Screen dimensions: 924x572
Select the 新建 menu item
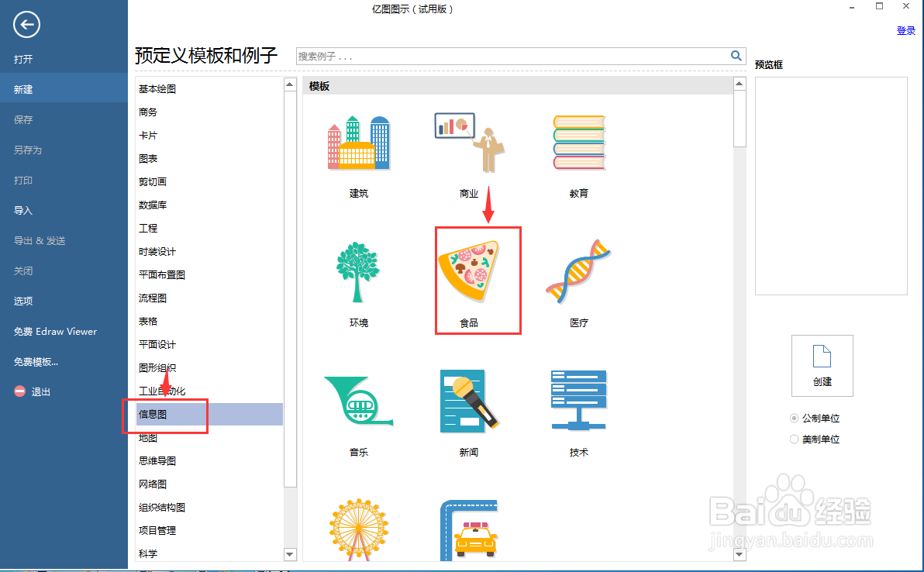64,89
